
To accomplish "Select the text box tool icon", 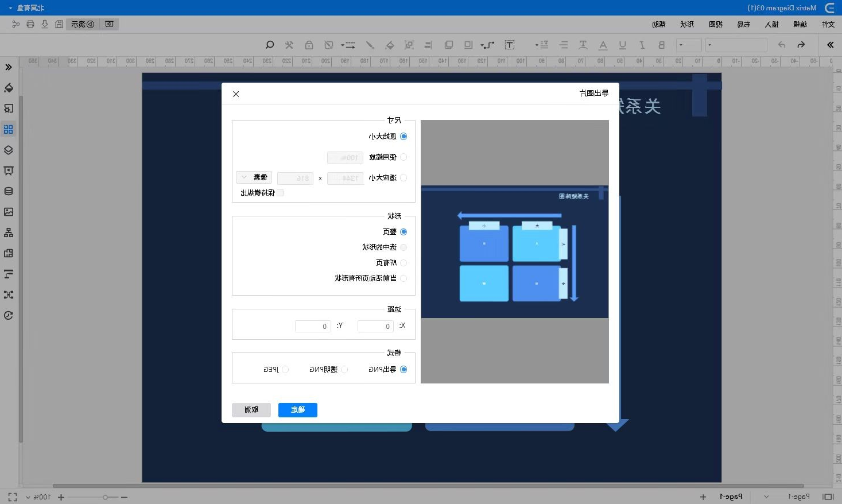I will 509,45.
